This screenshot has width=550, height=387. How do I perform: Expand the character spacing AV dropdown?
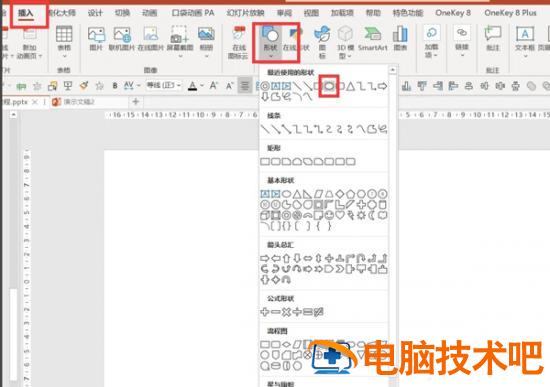pyautogui.click(x=139, y=86)
